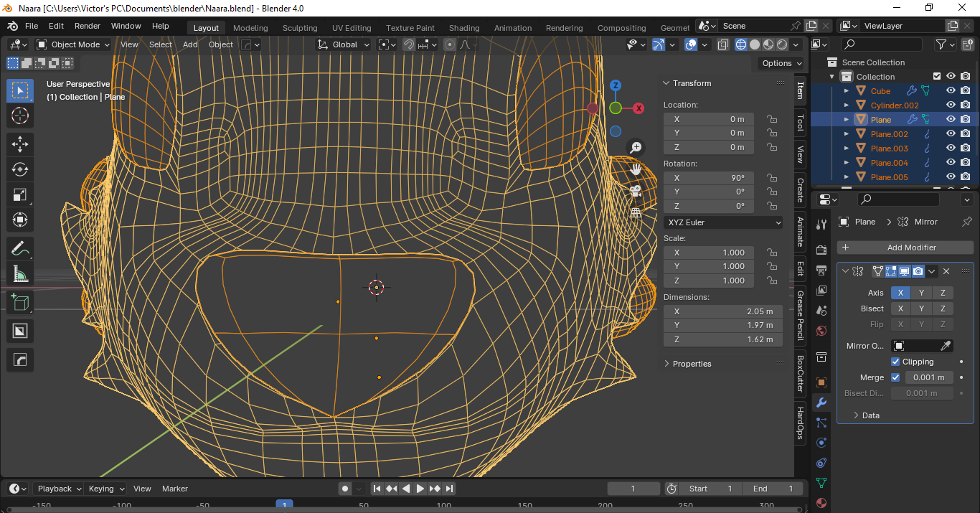
Task: Toggle X-Ray display
Action: coord(723,44)
